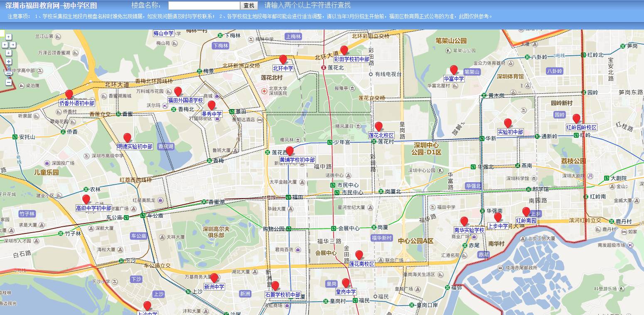Open the 梅山中学 school label
Viewport: 644px width, 315px height.
point(164,34)
